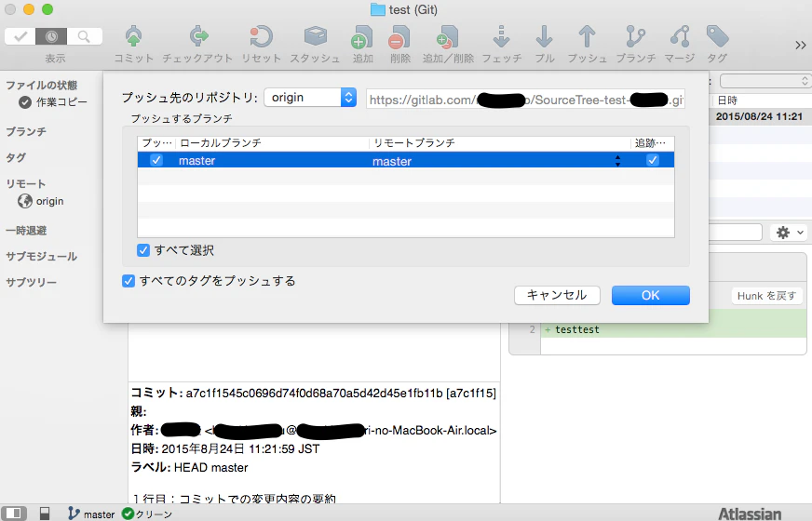The height and width of the screenshot is (521, 812).
Task: Click the Pull (プル) toolbar icon
Action: 544,37
